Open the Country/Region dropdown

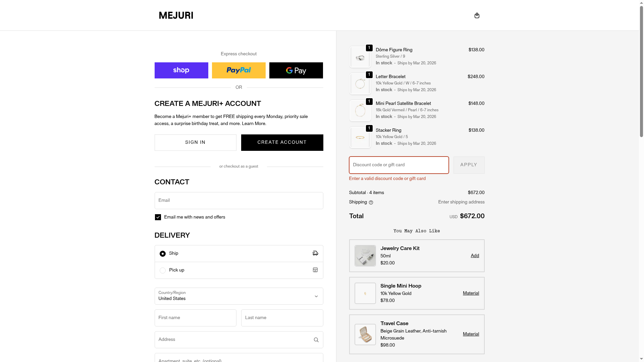pos(238,296)
